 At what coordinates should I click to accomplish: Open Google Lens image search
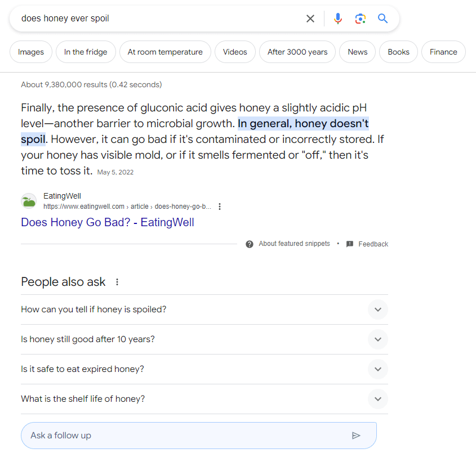click(361, 19)
